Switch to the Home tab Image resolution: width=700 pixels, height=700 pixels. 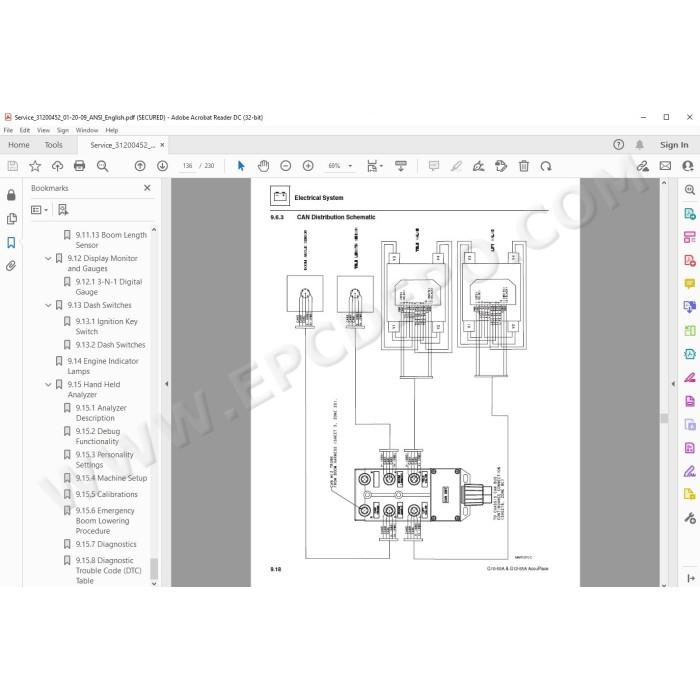point(19,145)
